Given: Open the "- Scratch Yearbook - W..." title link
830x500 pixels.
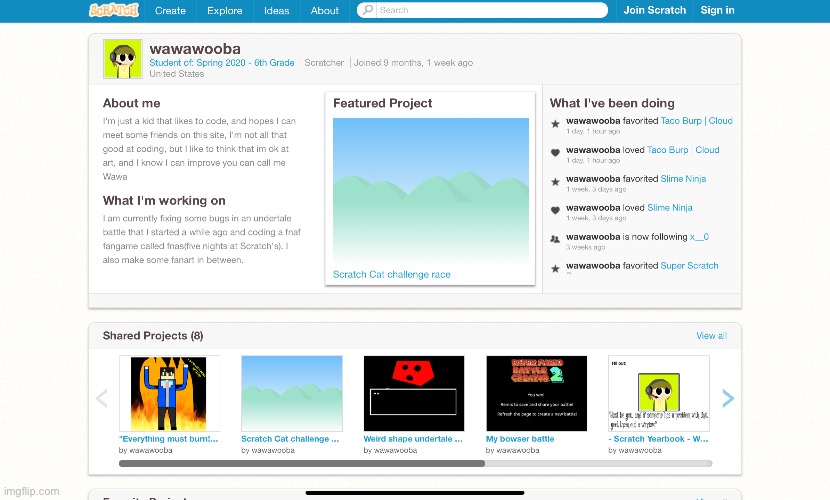Looking at the screenshot, I should 658,439.
